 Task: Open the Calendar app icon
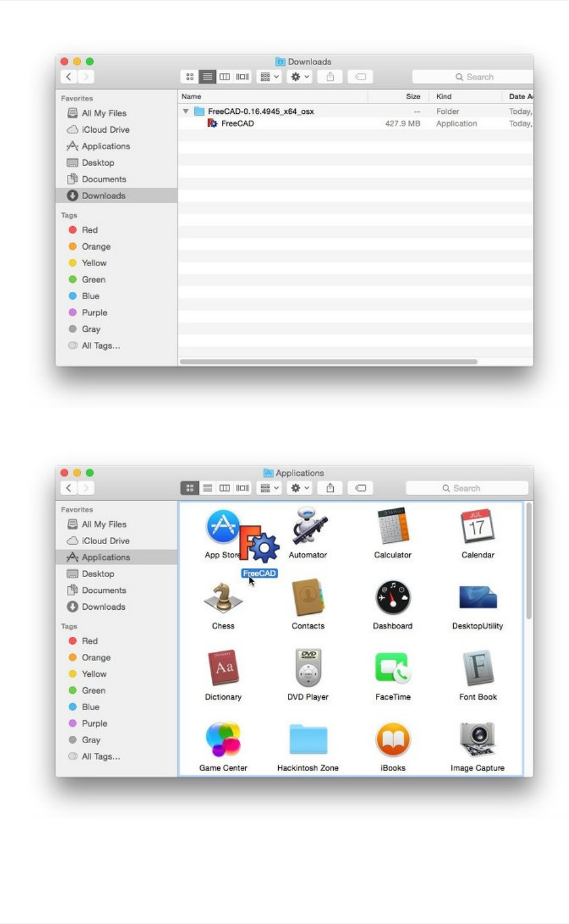pos(478,526)
